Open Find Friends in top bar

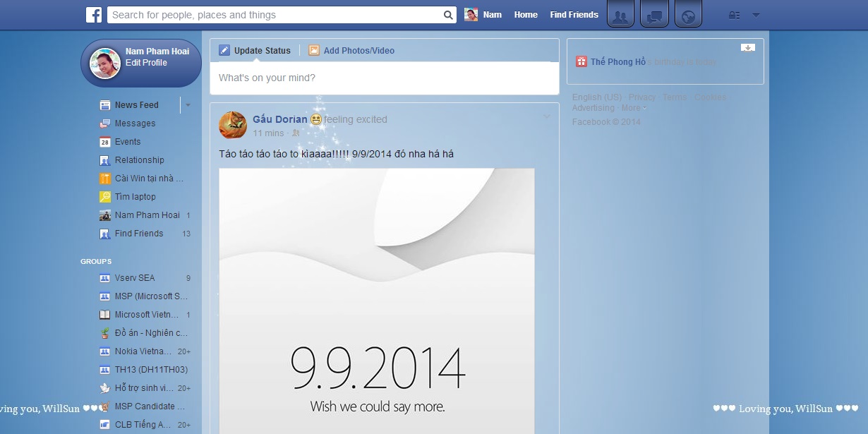pyautogui.click(x=574, y=15)
